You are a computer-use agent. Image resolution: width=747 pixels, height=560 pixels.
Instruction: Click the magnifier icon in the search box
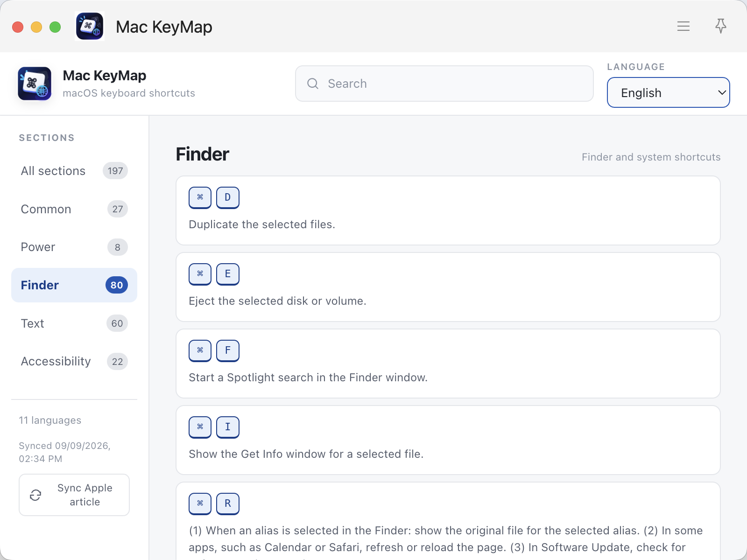click(x=312, y=84)
